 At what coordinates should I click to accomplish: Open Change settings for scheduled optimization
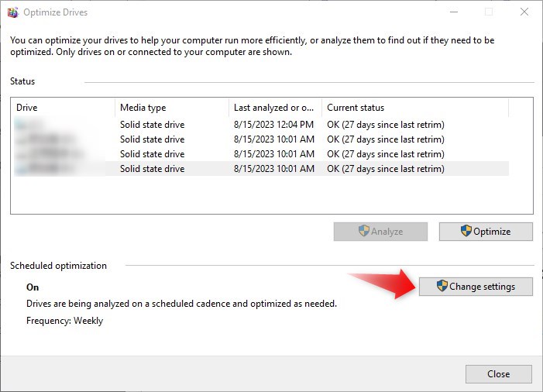point(476,287)
